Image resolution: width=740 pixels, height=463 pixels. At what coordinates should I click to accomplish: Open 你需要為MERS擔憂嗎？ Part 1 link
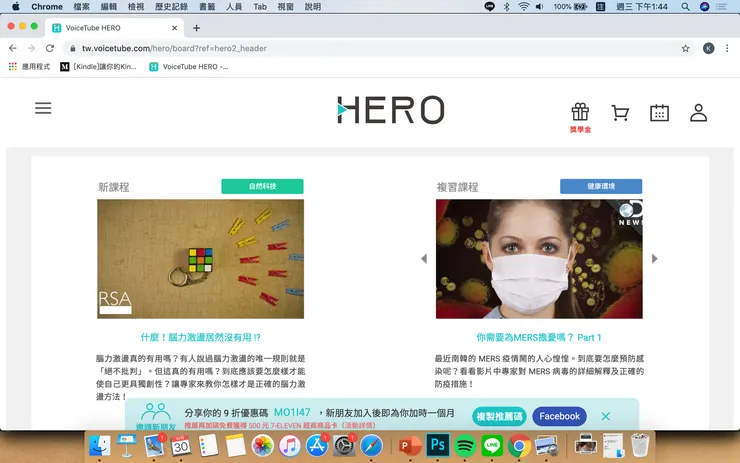tap(539, 337)
